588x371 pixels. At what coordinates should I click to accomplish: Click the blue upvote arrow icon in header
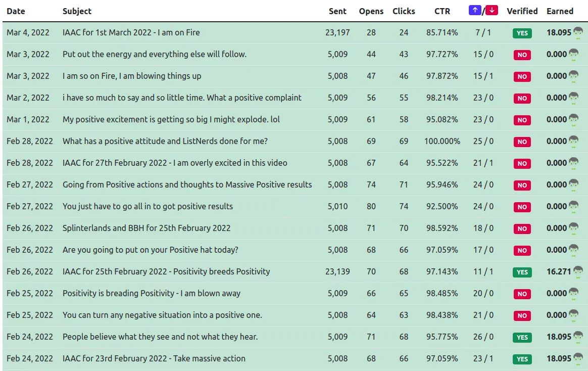(x=474, y=11)
